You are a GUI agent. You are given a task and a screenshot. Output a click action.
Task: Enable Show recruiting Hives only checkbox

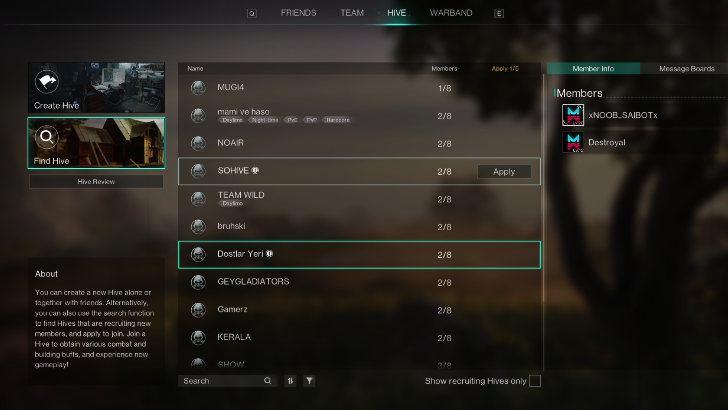click(535, 381)
